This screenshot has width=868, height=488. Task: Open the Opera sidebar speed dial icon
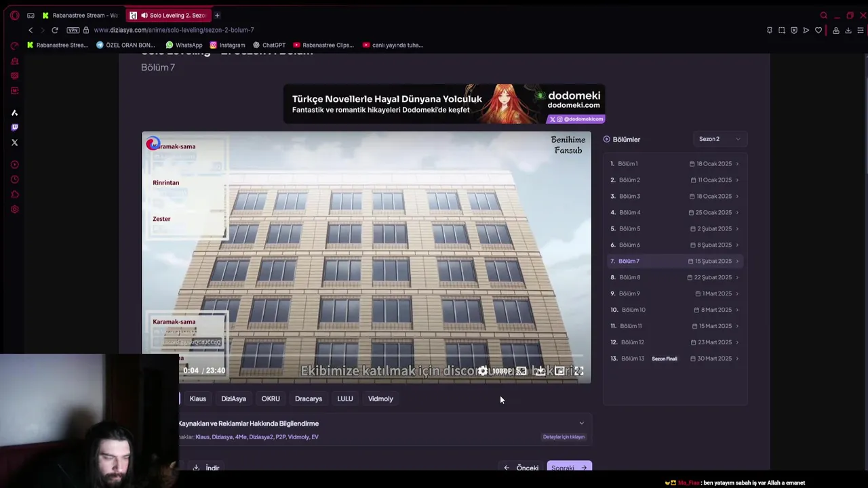[x=14, y=45]
